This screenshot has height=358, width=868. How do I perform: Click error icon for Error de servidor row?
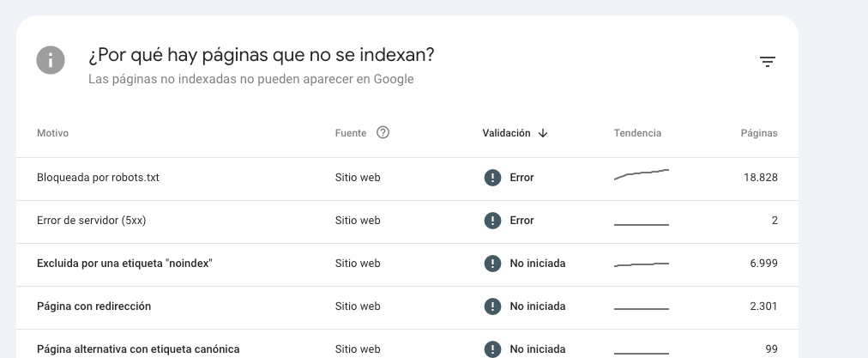pyautogui.click(x=492, y=221)
